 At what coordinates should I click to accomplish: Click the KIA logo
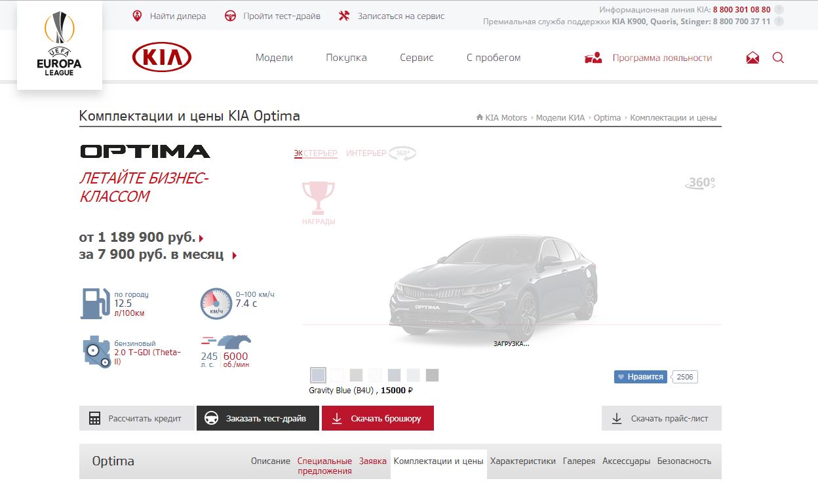coord(162,58)
